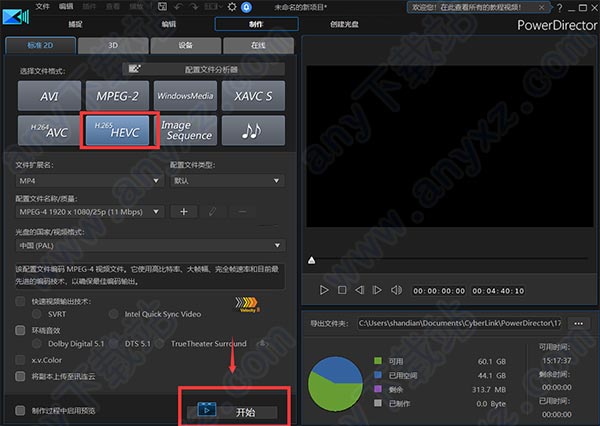
Task: Click the edit profile pencil icon
Action: click(212, 212)
